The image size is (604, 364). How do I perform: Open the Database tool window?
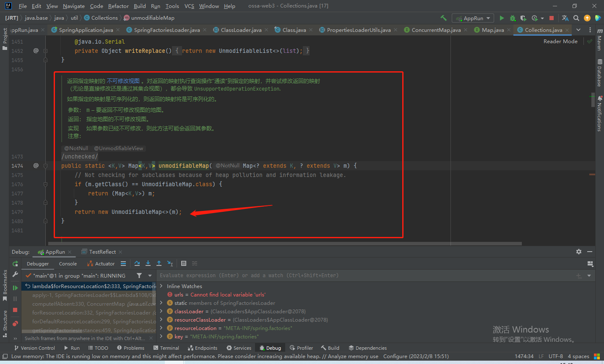point(599,73)
